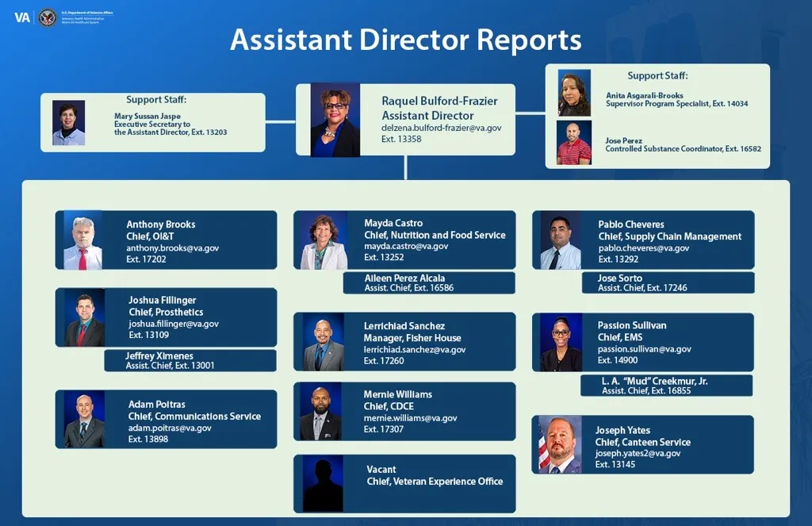Image resolution: width=812 pixels, height=526 pixels.
Task: Click anthony.brooks@va.gov email address
Action: pos(172,248)
